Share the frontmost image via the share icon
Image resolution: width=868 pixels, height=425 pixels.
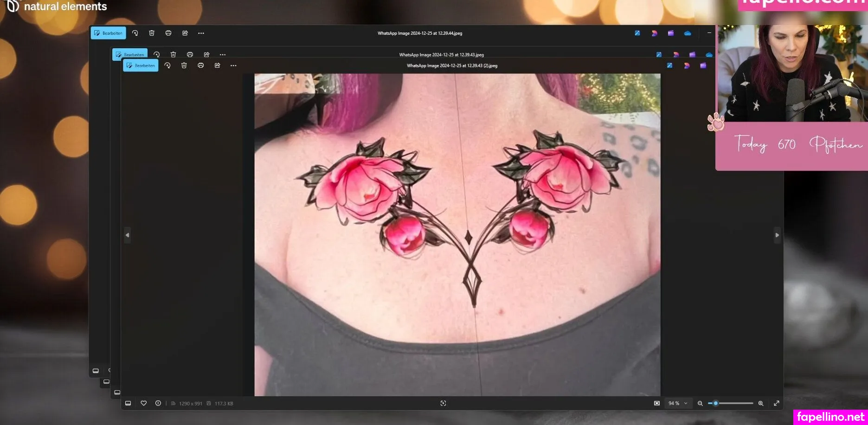(x=218, y=66)
